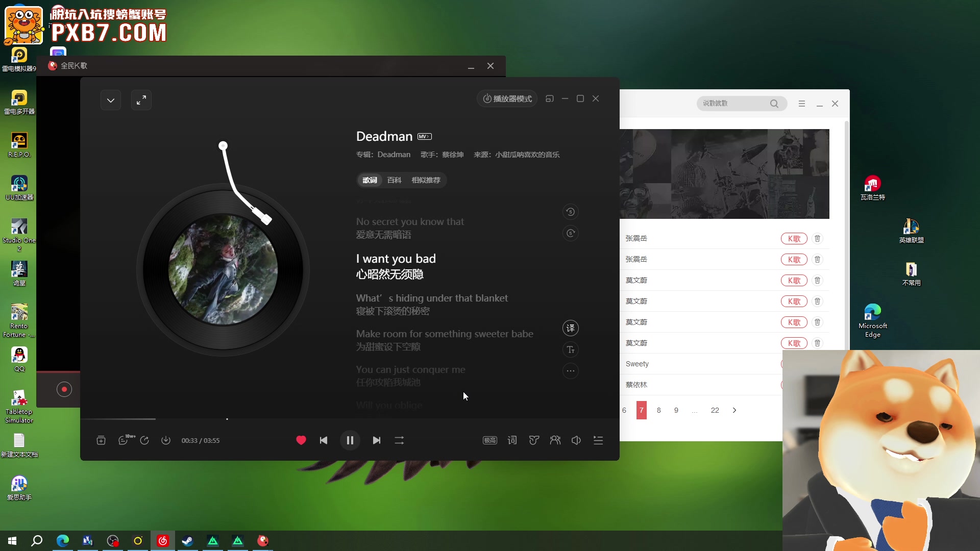Image resolution: width=980 pixels, height=551 pixels.
Task: Open Steam from the taskbar
Action: (188, 541)
